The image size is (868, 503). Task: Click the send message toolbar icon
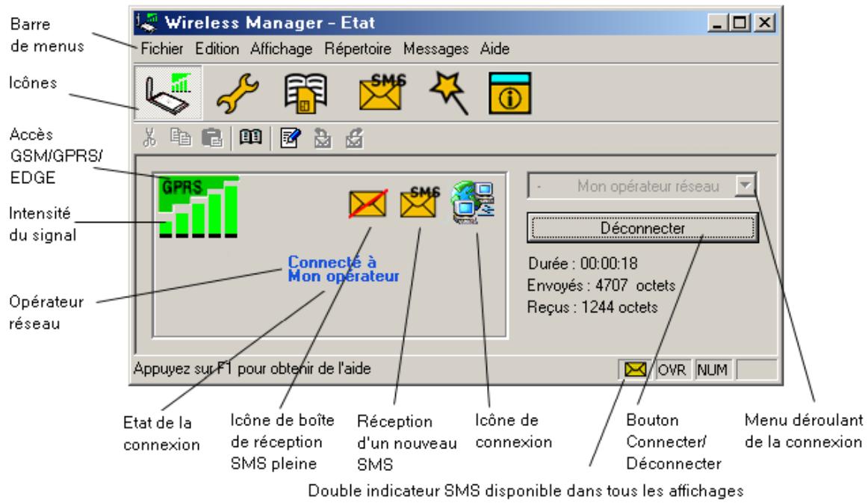(354, 138)
